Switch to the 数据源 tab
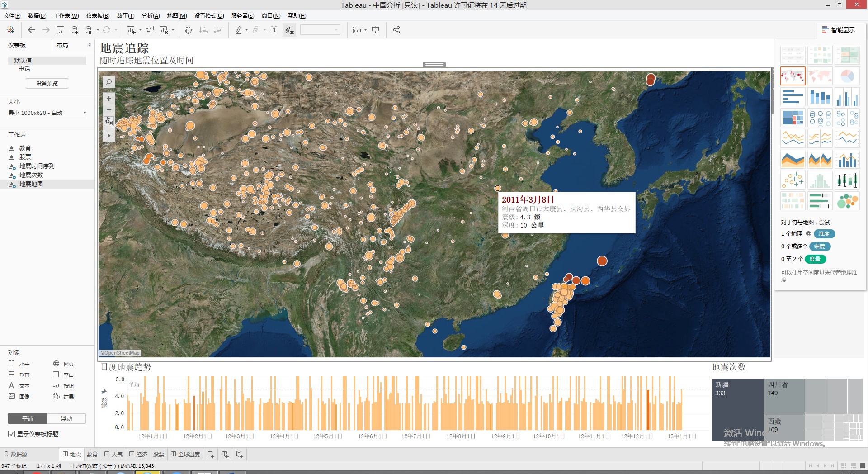Viewport: 868px width, 474px height. pos(16,455)
